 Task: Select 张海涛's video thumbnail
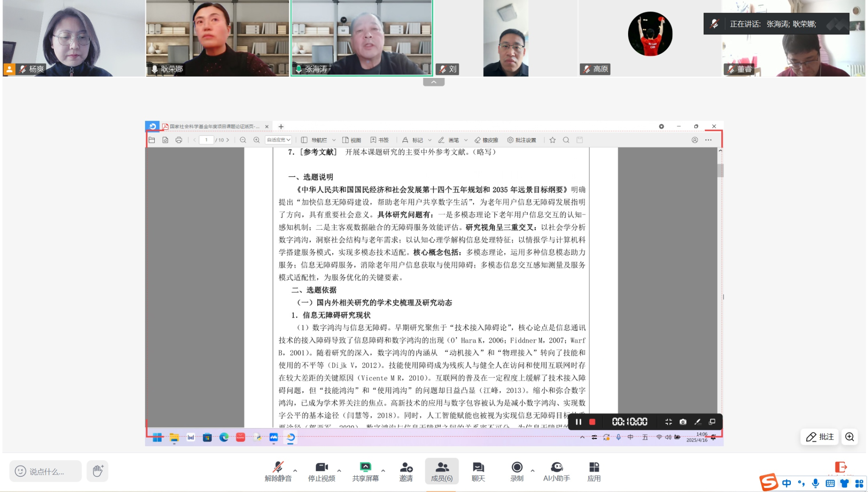361,38
